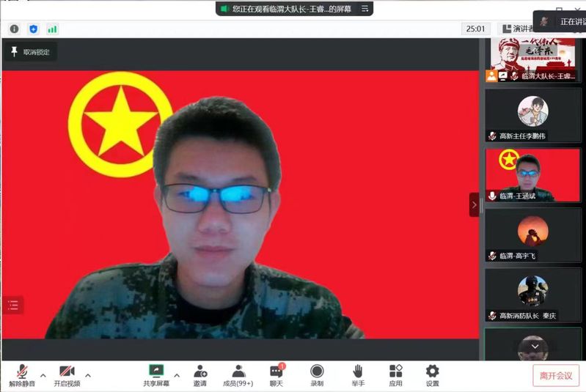Open the 聊天 chat panel
The width and height of the screenshot is (586, 392).
(276, 376)
